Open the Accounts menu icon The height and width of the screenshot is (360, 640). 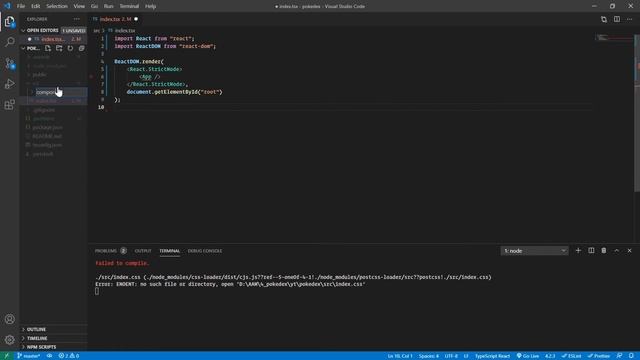9,319
